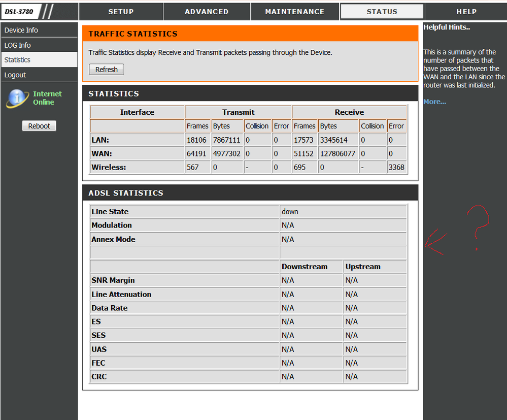The height and width of the screenshot is (420, 507).
Task: Open the More... helpful hints link
Action: pyautogui.click(x=434, y=102)
